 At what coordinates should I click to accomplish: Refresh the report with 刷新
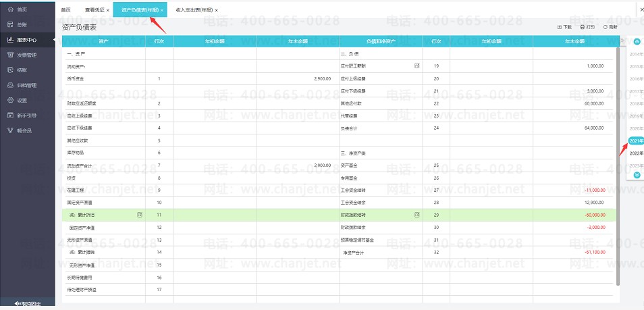click(x=610, y=27)
